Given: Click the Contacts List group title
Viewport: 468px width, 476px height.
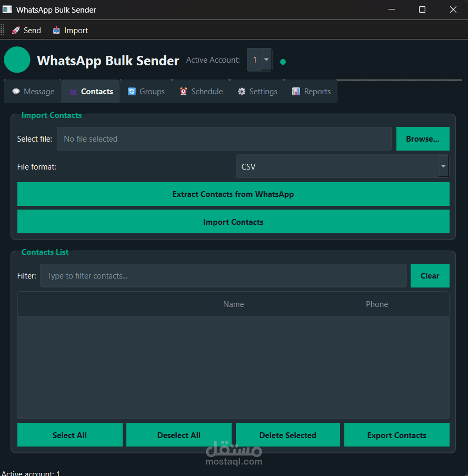Looking at the screenshot, I should [45, 252].
